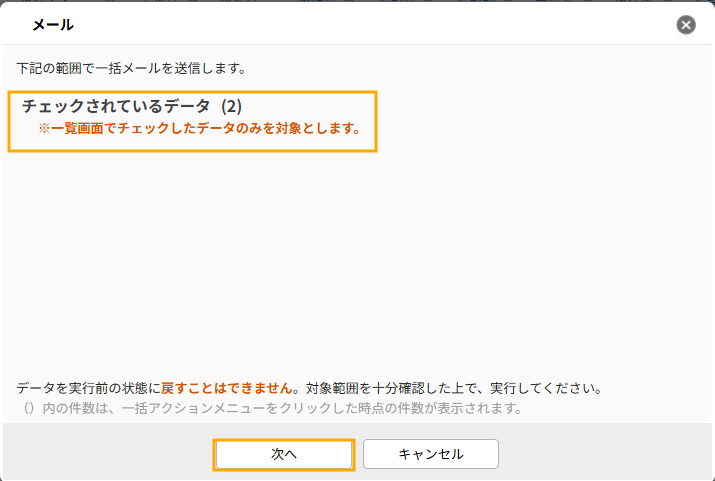Click the 次へ button
The image size is (715, 481).
click(284, 454)
